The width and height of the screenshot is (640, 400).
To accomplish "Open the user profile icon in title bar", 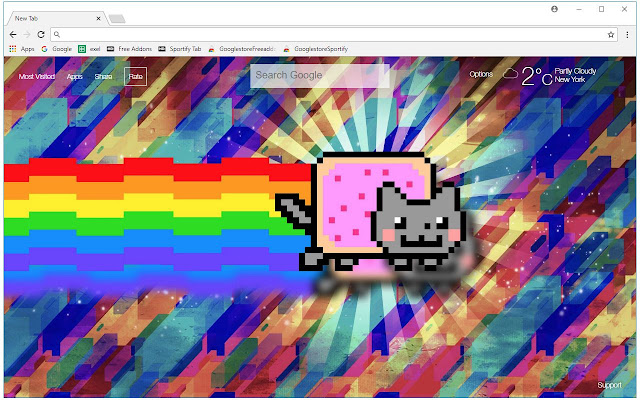I will point(554,9).
